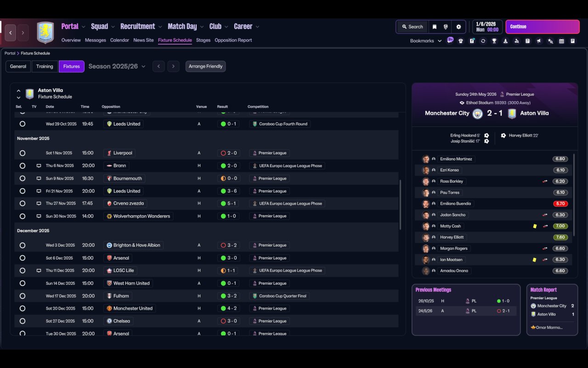Open the calendar grid bookmark icon
This screenshot has height=368, width=588.
561,41
